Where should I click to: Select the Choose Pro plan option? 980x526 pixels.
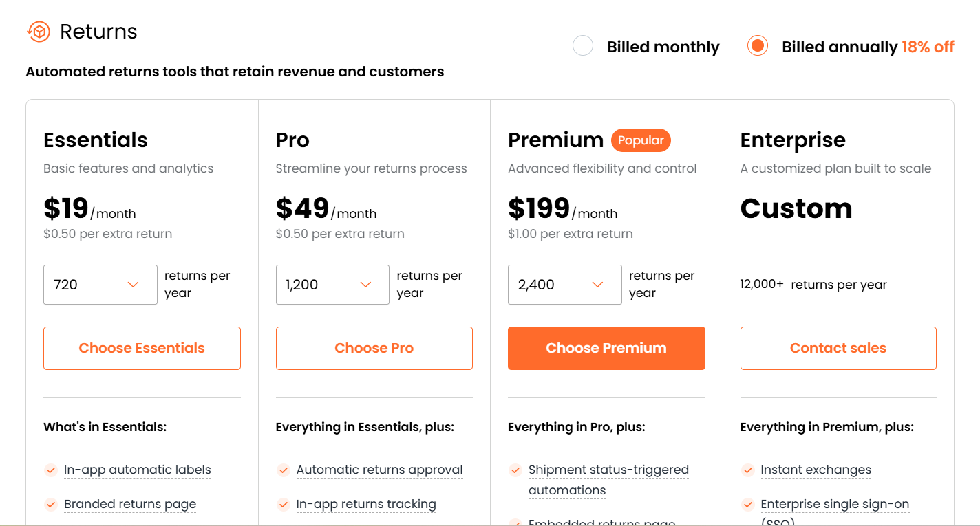[374, 348]
